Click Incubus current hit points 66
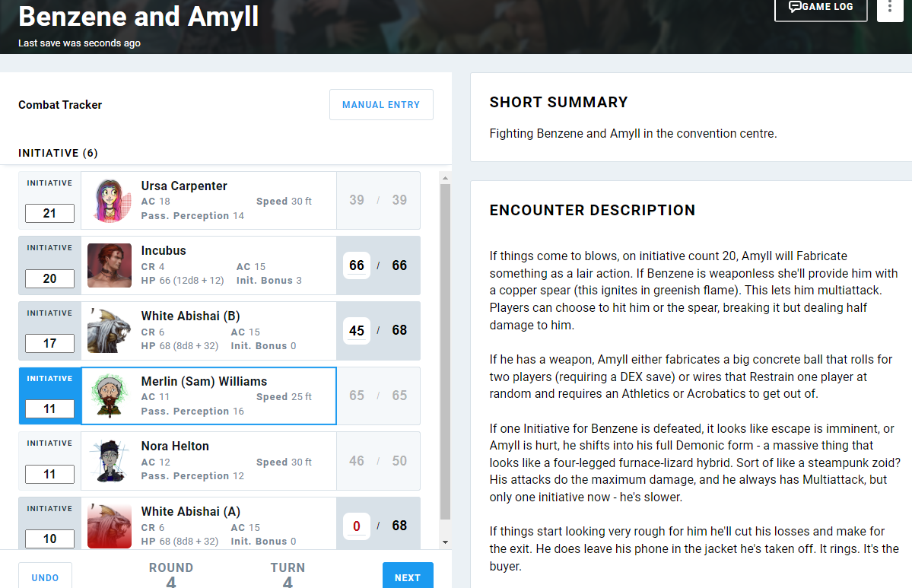Viewport: 912px width, 588px height. (357, 265)
